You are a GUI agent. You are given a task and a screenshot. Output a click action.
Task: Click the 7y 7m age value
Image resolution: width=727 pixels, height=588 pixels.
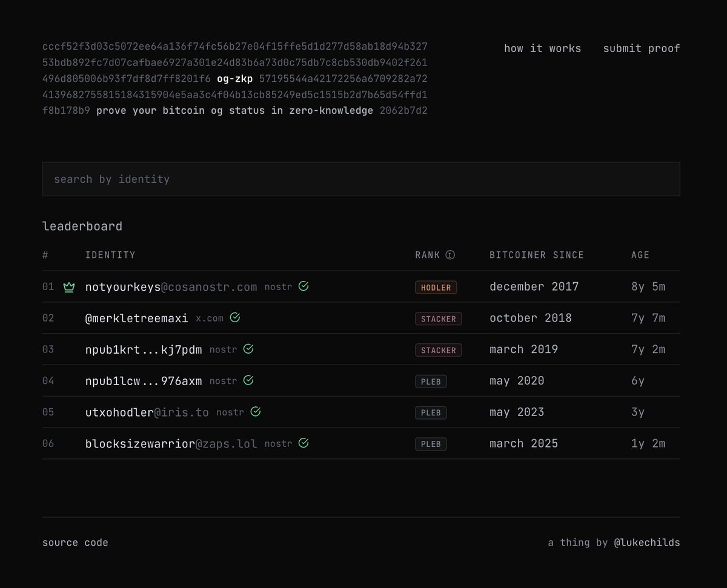[x=648, y=318]
